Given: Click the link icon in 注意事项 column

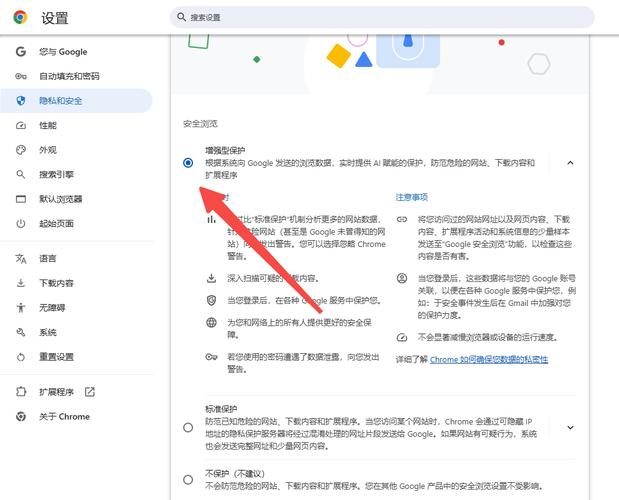Looking at the screenshot, I should pyautogui.click(x=401, y=219).
